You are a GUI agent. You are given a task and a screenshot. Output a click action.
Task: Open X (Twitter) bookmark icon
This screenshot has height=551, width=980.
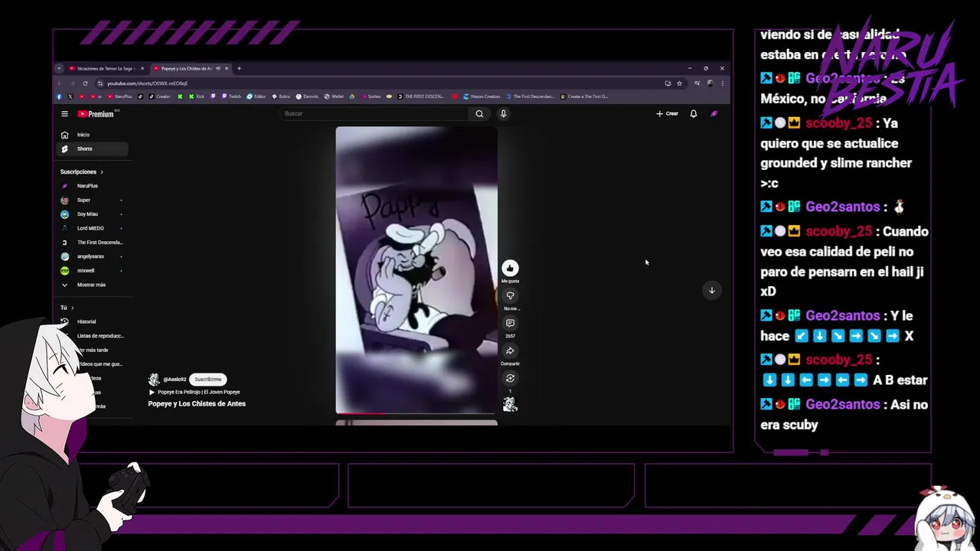[70, 96]
